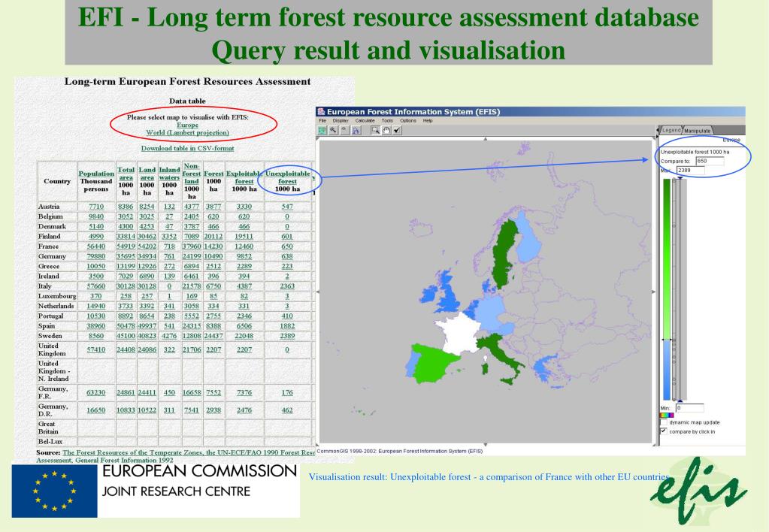Toggle compare by click in checkbox
Viewport: 769px width, 532px height.
664,431
